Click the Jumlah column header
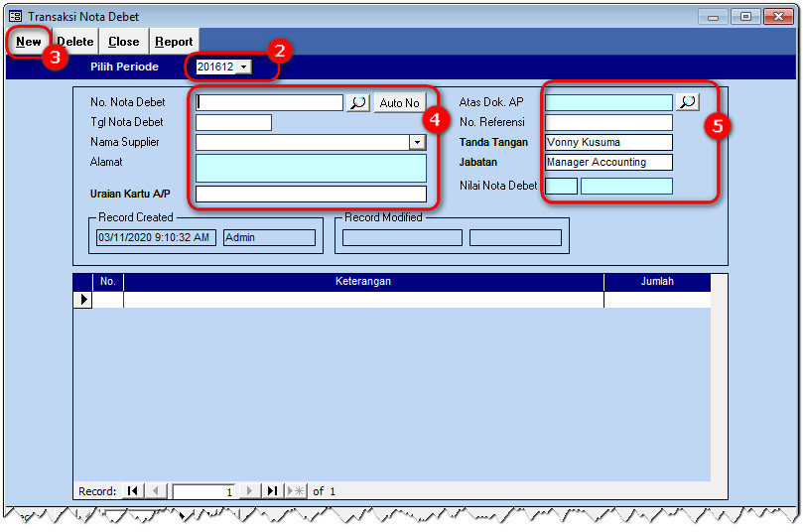Viewport: 803px width, 532px height. point(657,282)
